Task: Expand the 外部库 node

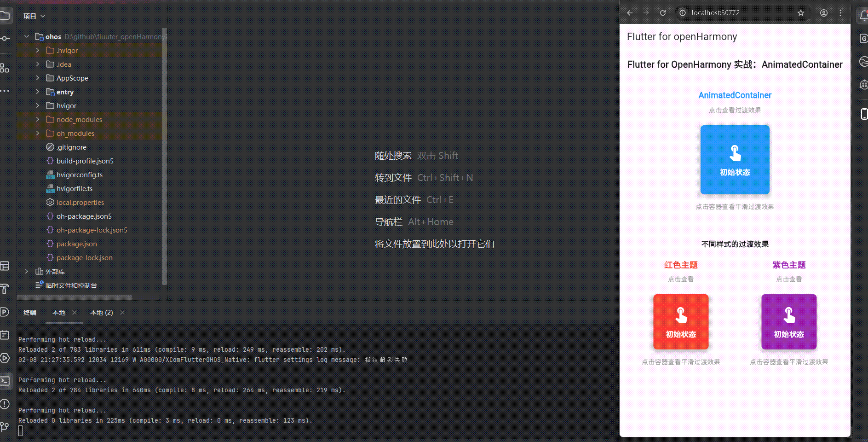Action: [x=27, y=271]
